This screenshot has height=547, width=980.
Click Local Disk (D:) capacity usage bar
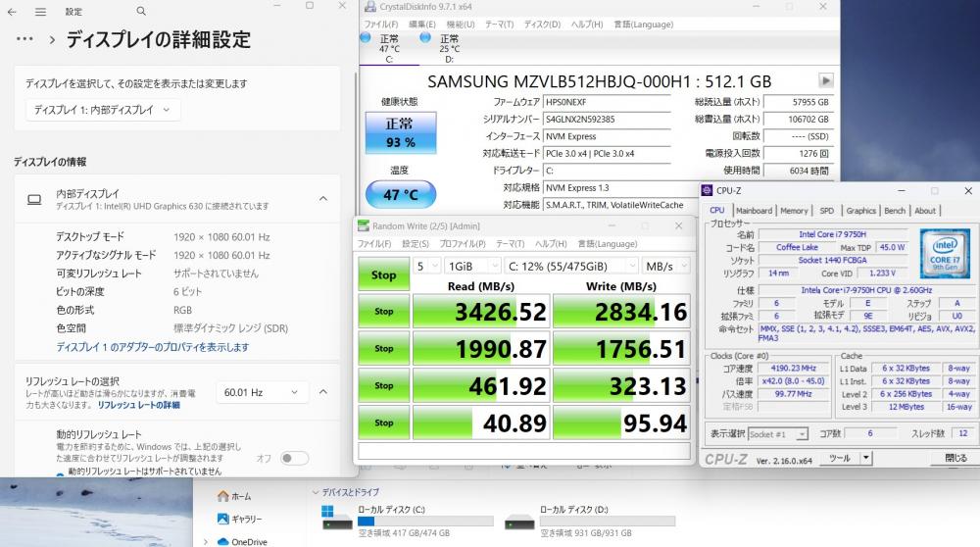click(x=608, y=522)
